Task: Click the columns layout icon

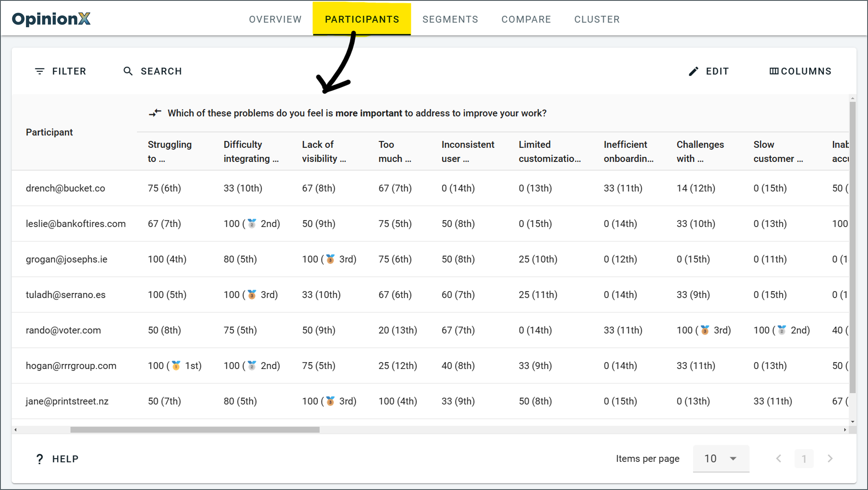Action: pyautogui.click(x=774, y=71)
